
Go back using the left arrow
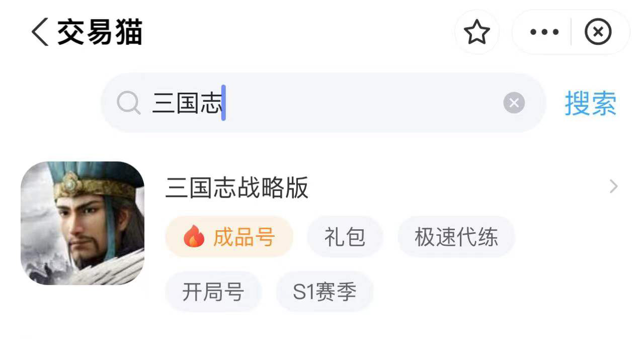[x=40, y=33]
